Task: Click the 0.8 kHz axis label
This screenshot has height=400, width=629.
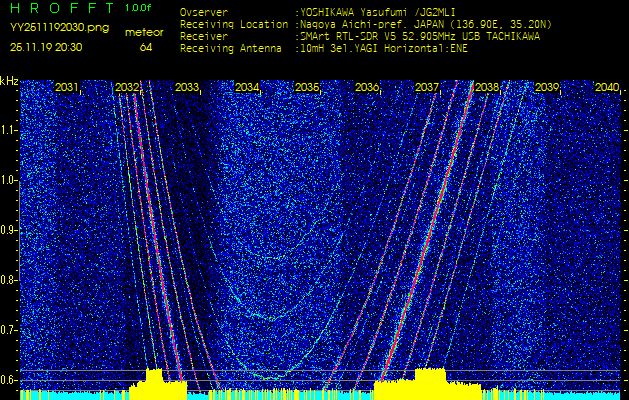Action: click(9, 279)
